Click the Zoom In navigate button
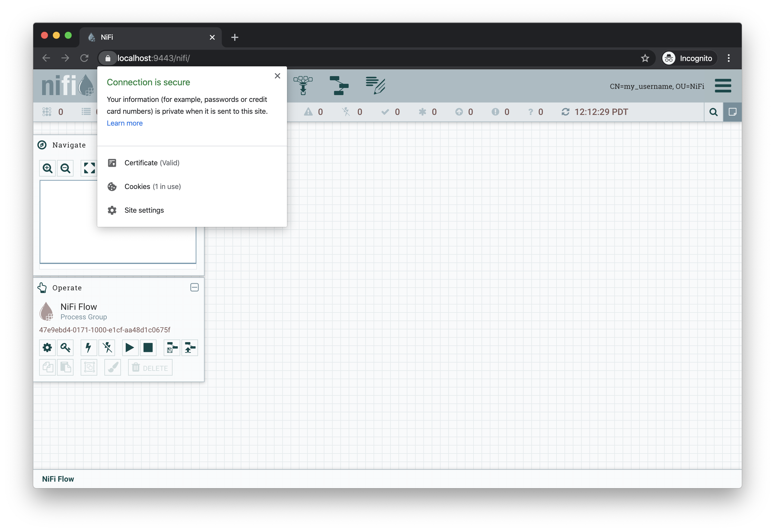 coord(47,168)
